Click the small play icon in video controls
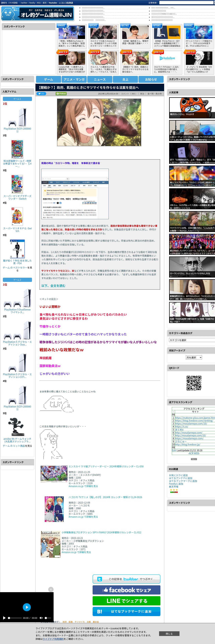The image size is (215, 644). click(x=4, y=618)
